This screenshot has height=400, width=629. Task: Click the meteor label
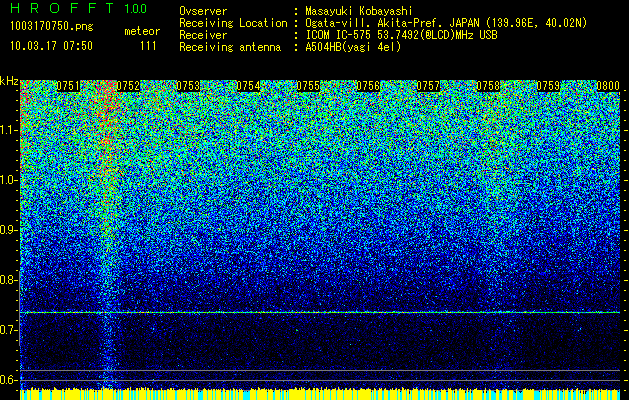142,31
